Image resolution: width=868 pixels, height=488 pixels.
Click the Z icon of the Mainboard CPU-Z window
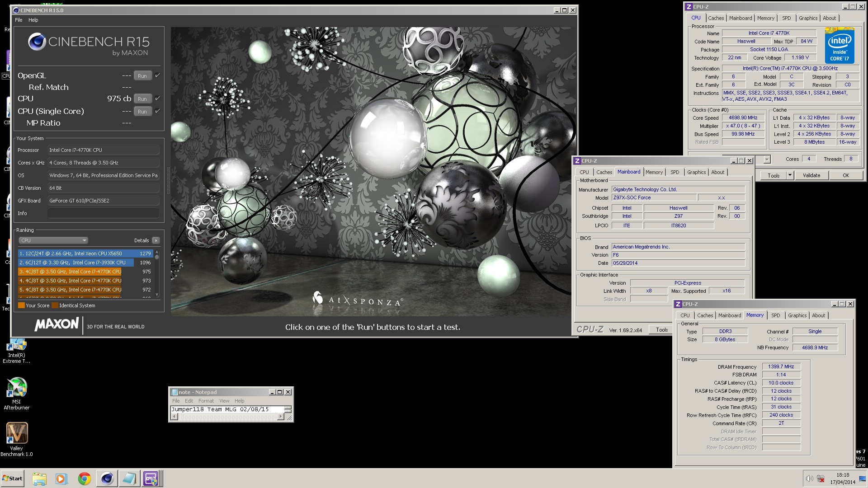pos(577,161)
